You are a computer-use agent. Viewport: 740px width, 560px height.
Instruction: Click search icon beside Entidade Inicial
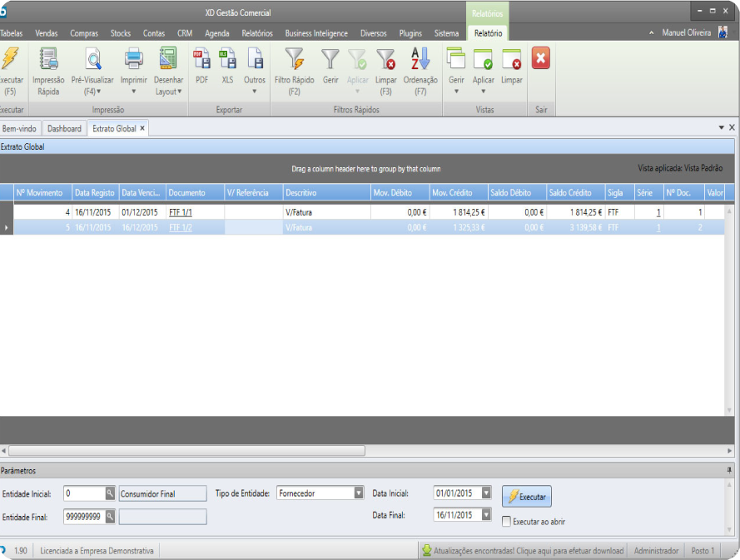click(x=110, y=493)
